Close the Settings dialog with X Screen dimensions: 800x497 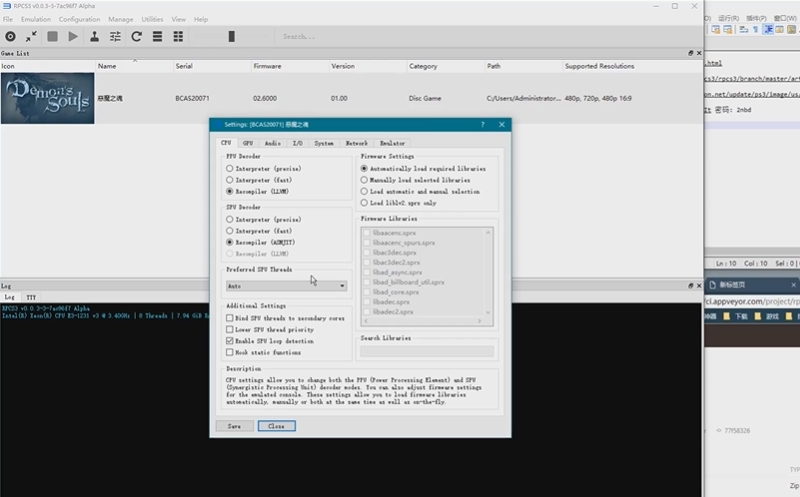click(x=502, y=125)
